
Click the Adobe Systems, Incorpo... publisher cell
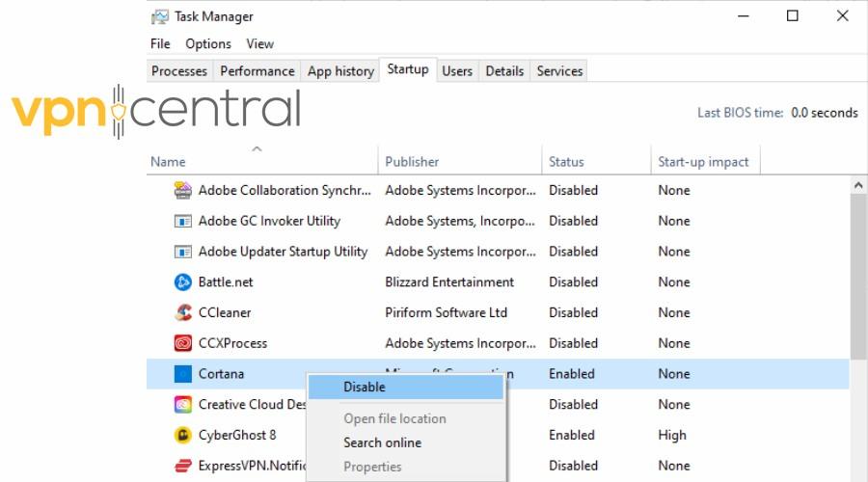click(460, 221)
